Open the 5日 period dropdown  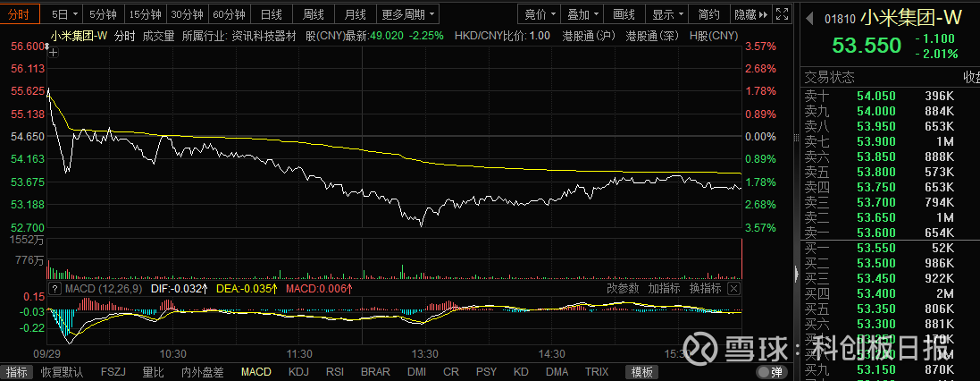(x=65, y=13)
